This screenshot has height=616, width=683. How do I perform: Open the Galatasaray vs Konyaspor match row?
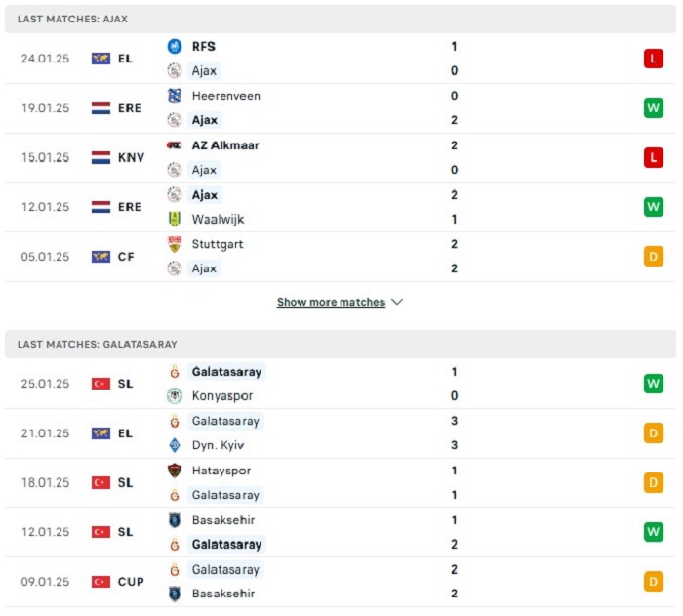click(x=341, y=384)
